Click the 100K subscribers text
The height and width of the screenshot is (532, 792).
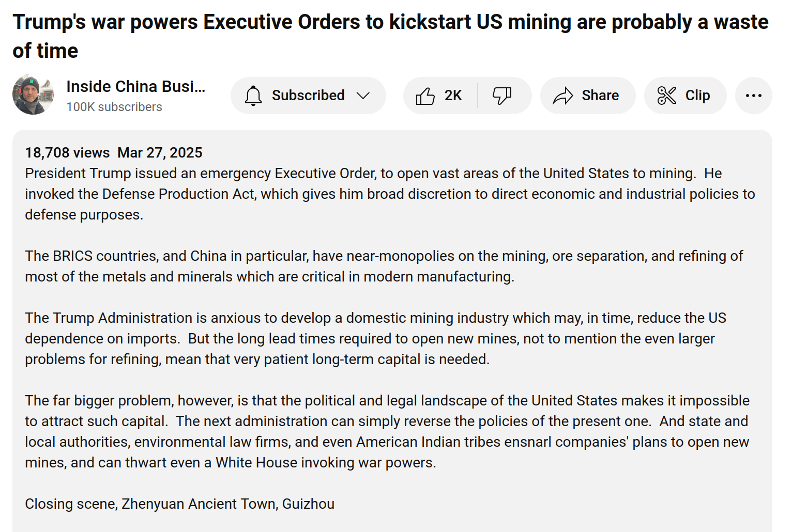114,107
